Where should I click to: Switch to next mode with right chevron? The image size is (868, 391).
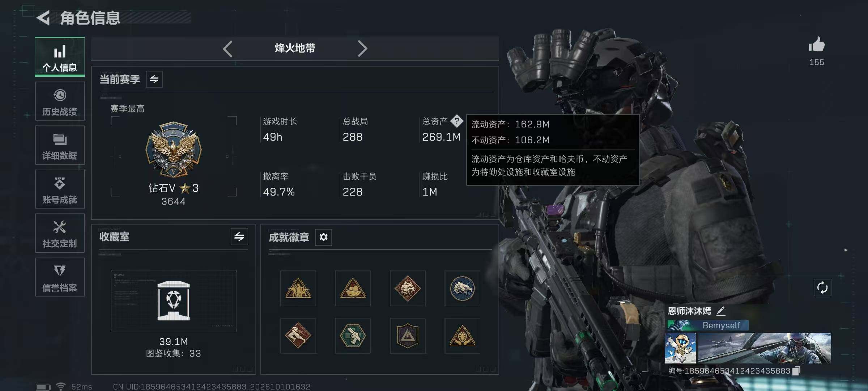point(362,49)
